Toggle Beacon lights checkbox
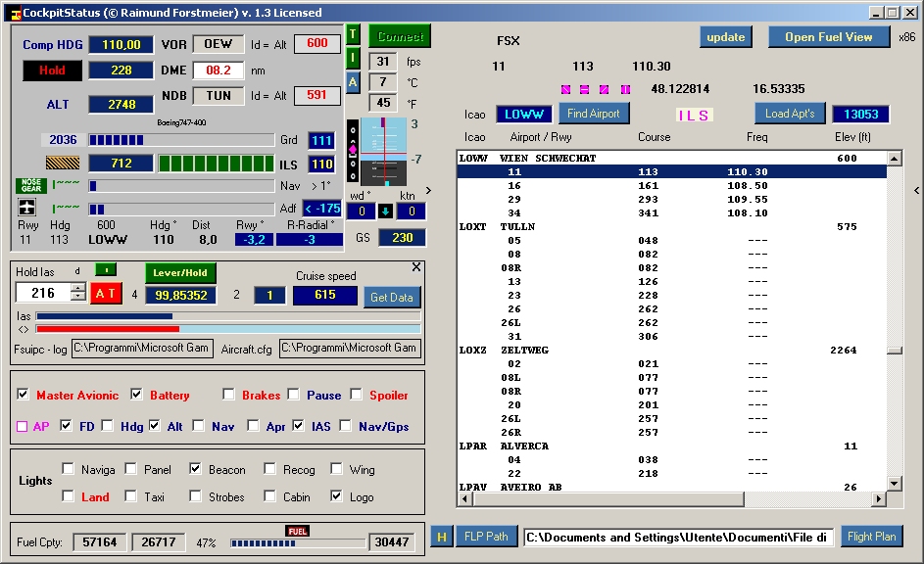Viewport: 924px width, 564px height. coord(195,468)
